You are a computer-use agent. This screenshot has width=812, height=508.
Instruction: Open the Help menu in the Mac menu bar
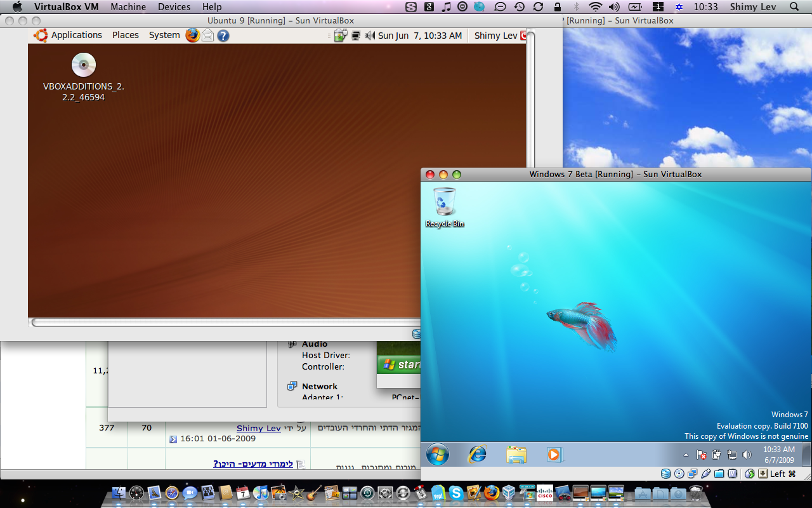pos(212,7)
